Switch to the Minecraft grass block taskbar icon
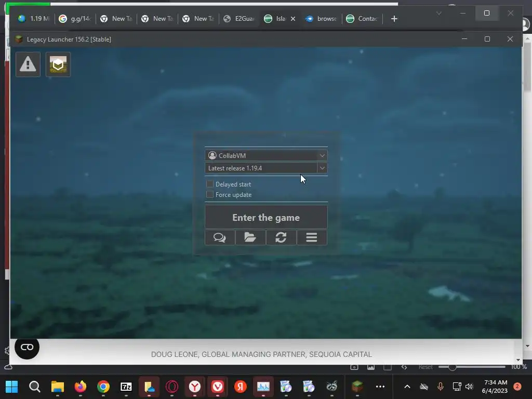This screenshot has height=399, width=532. [357, 387]
